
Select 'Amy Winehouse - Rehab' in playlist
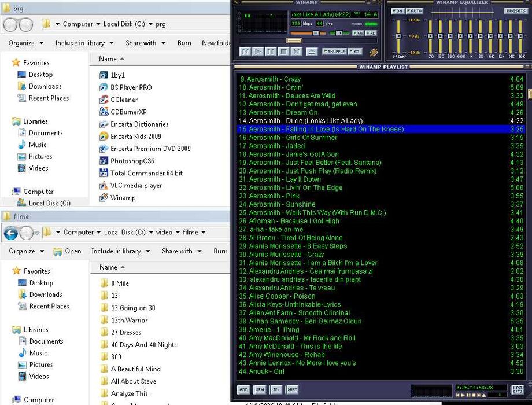381,355
